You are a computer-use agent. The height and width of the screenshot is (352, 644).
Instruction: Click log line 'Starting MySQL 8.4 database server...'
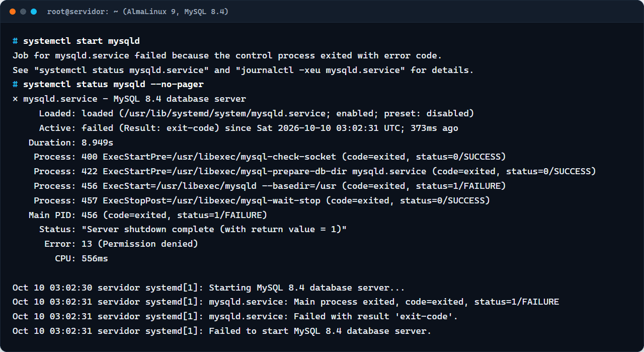[209, 288]
